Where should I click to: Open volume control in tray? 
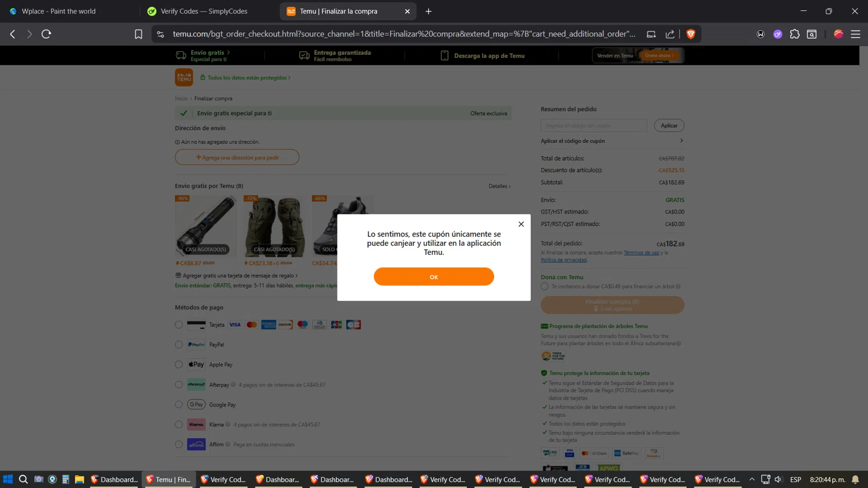pyautogui.click(x=778, y=479)
